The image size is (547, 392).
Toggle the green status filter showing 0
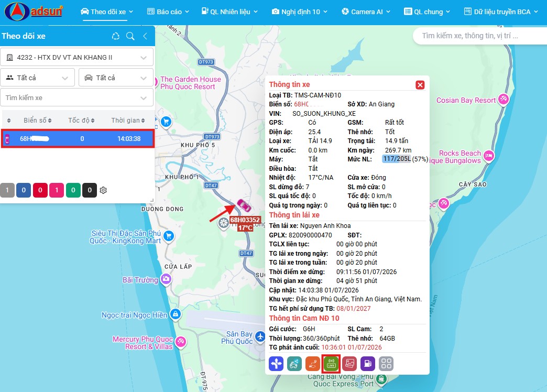coord(73,190)
